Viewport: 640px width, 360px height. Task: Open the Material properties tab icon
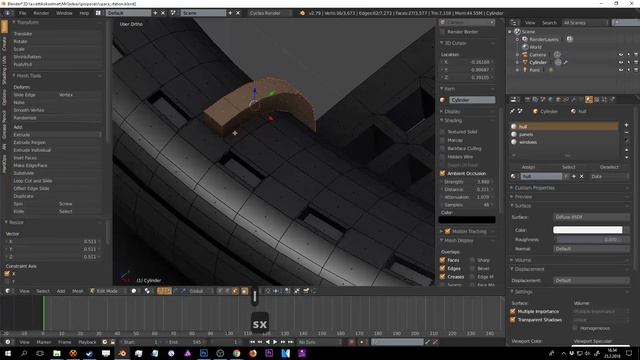pos(589,100)
